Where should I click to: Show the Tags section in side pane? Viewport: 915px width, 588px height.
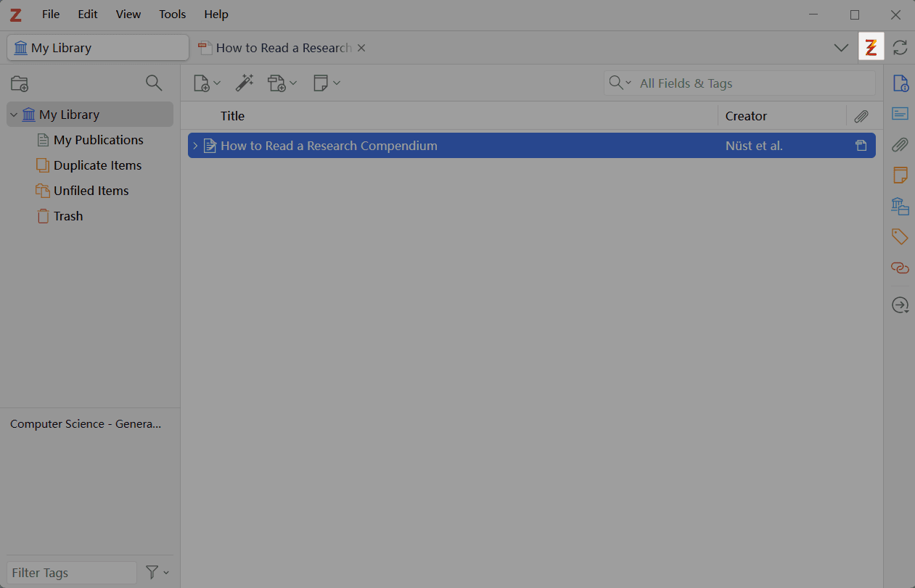[x=900, y=236]
